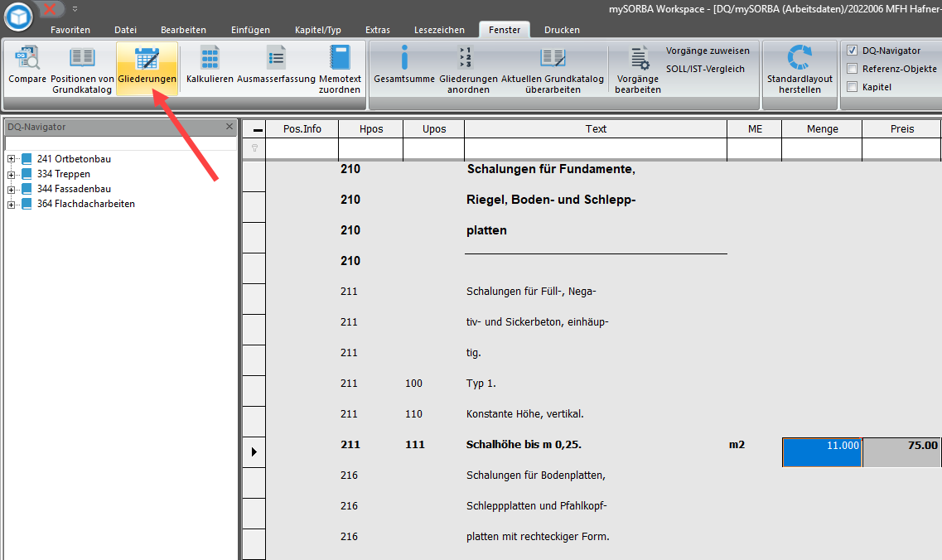Expand the 344 Fassadenbau node
This screenshot has width=942, height=560.
(x=11, y=190)
